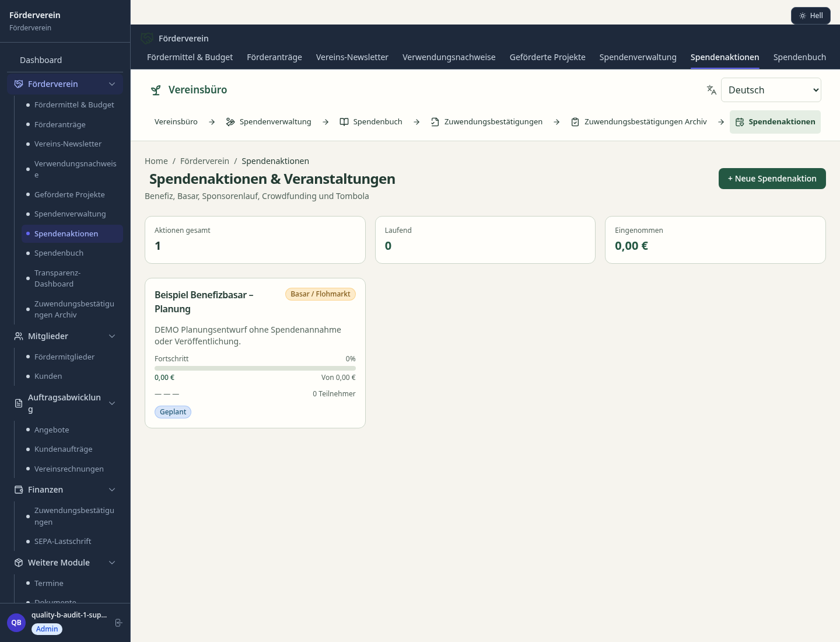Click the Vereinsbüro plant sprout icon
This screenshot has height=642, width=840.
coord(156,90)
